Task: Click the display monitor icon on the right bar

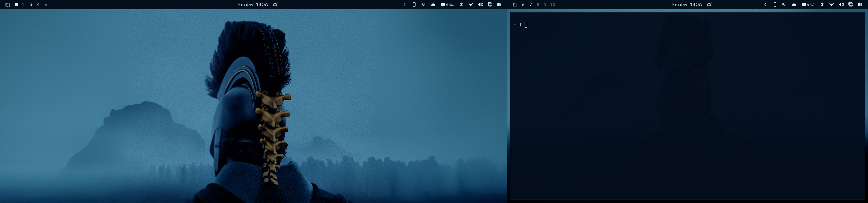Action: point(851,5)
